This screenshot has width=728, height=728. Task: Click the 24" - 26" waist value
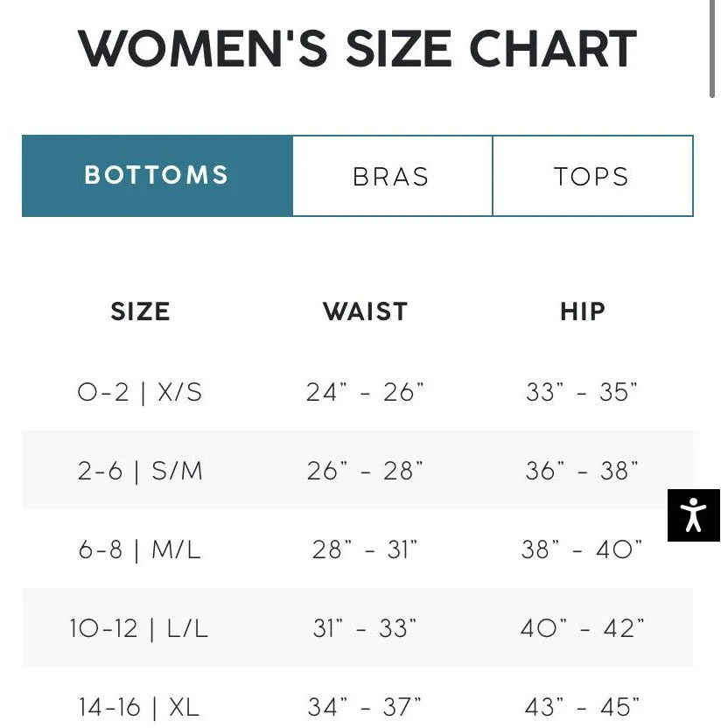click(x=365, y=392)
